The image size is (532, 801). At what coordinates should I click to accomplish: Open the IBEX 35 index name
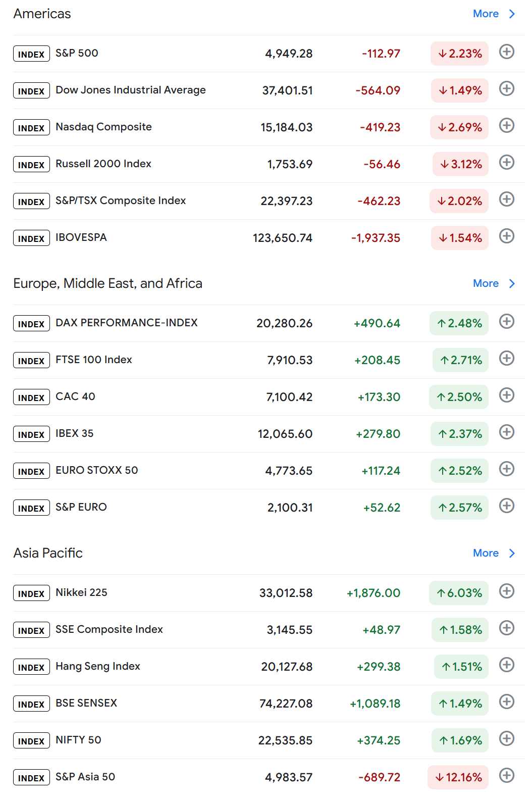[x=74, y=433]
